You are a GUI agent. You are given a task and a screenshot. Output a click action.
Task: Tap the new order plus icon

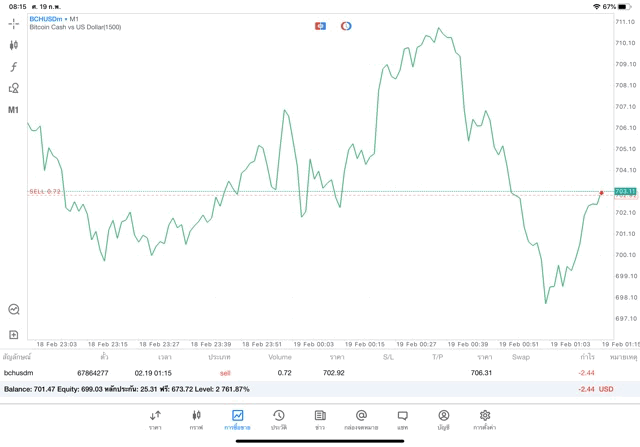(14, 334)
